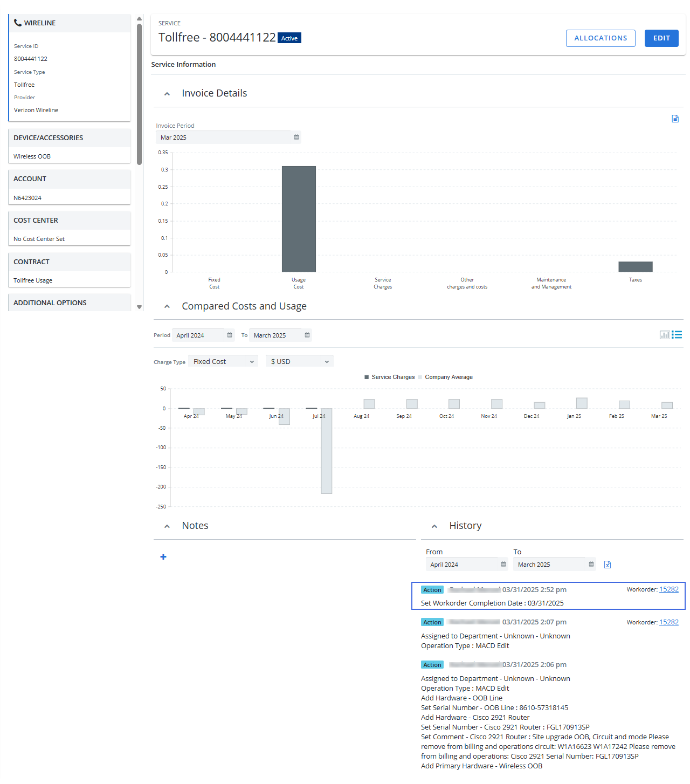This screenshot has height=784, width=690.
Task: Click the add note plus icon
Action: 163,556
